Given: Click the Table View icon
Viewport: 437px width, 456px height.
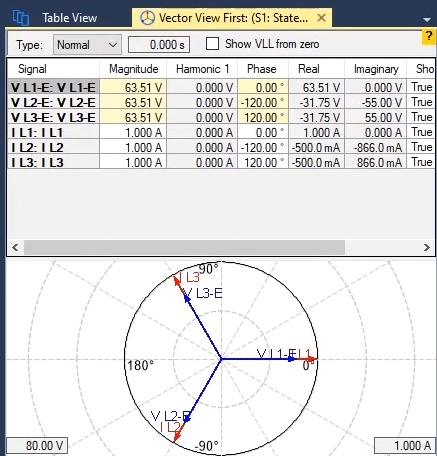Looking at the screenshot, I should click(21, 17).
